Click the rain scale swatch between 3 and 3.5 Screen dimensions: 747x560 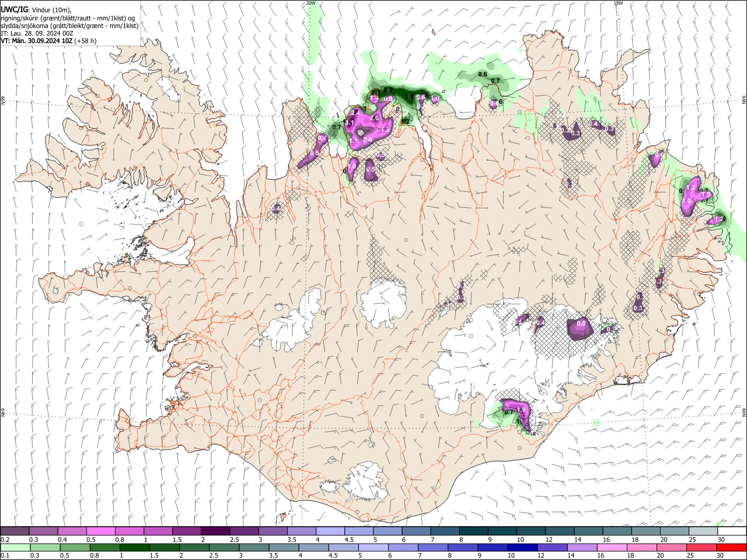[255, 547]
